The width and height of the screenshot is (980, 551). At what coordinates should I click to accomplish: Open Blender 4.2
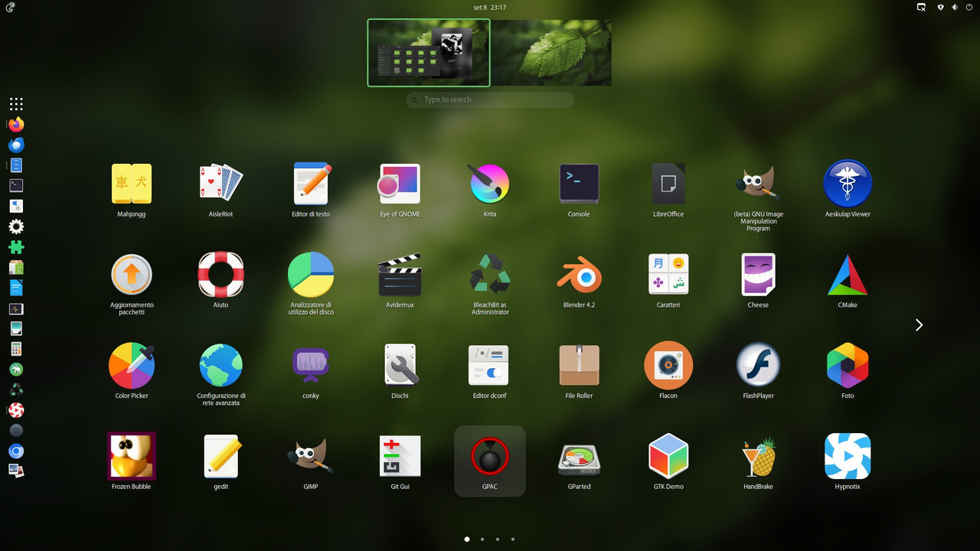click(x=579, y=275)
